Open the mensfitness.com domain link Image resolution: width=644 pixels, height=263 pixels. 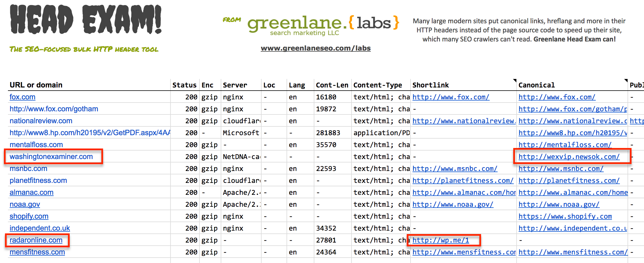37,252
